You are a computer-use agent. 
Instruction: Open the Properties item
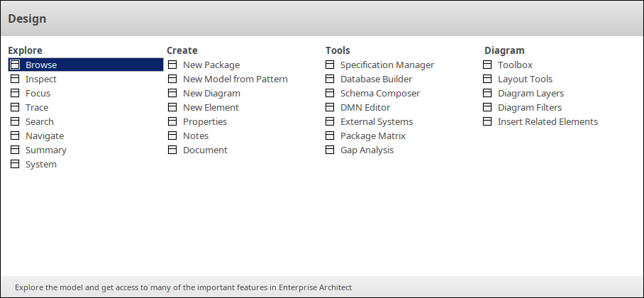pos(205,121)
